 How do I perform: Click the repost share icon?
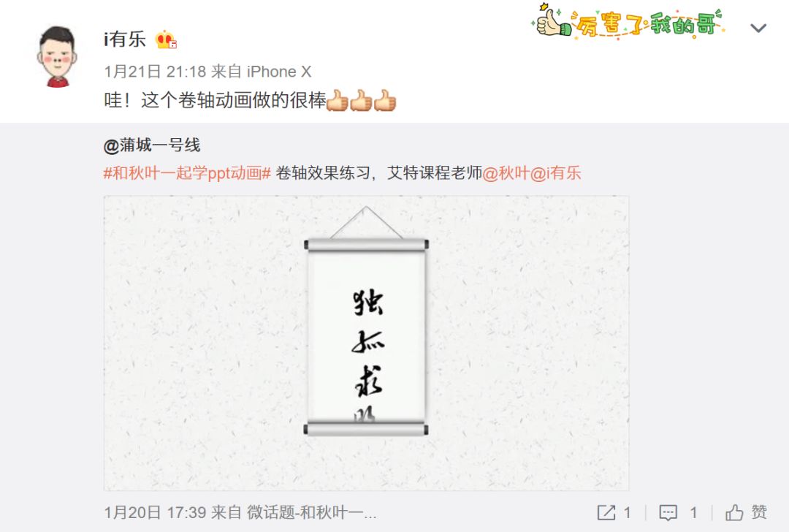[606, 513]
